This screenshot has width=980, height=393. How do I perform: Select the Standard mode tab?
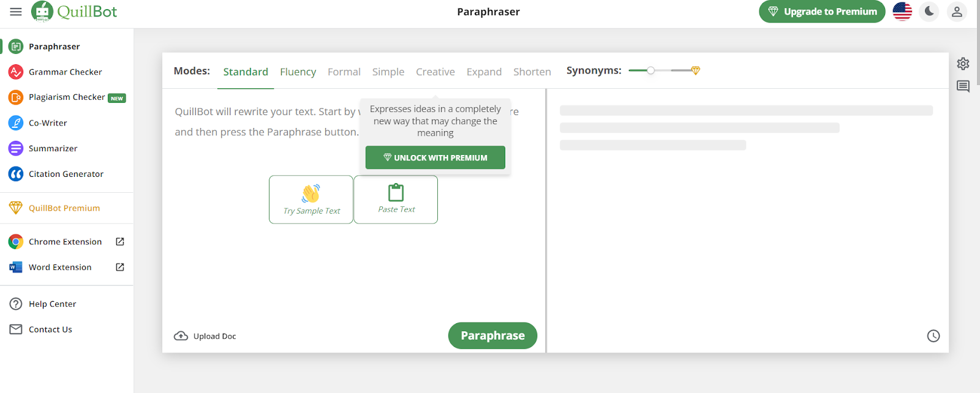click(x=246, y=72)
